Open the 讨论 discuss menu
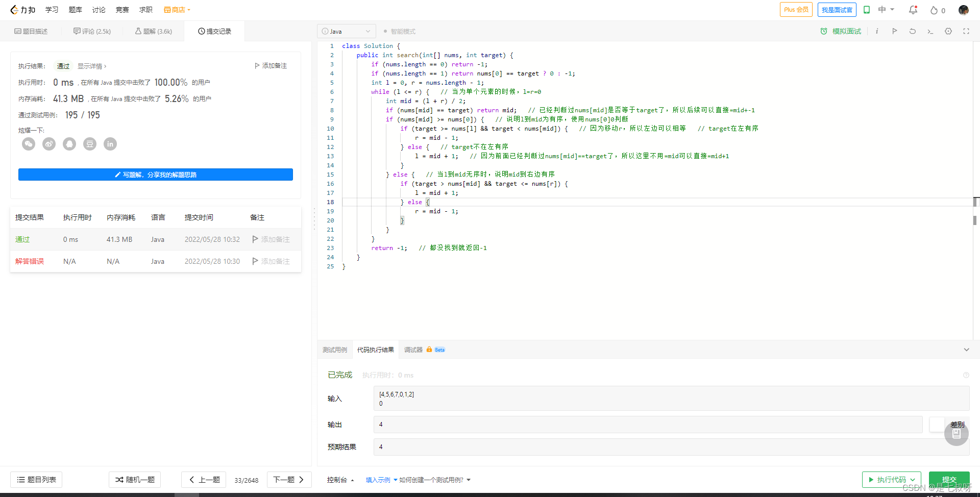This screenshot has height=497, width=980. tap(99, 10)
